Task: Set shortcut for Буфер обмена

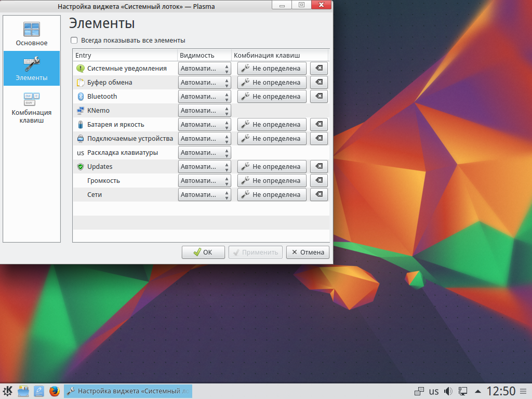Action: [x=272, y=83]
